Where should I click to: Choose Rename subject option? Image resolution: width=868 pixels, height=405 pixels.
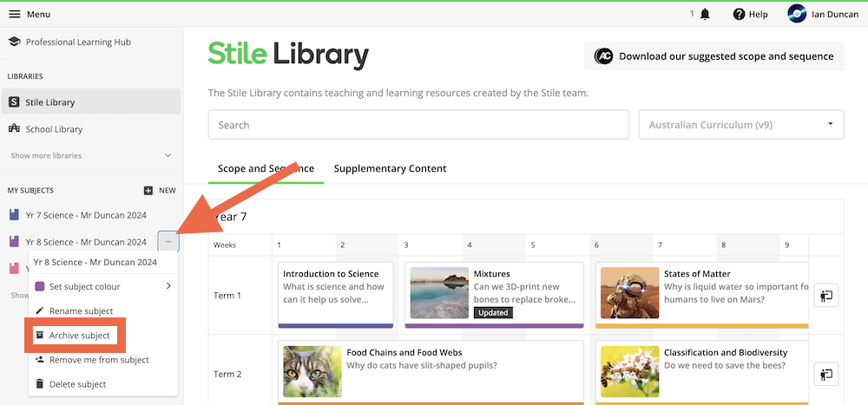click(x=81, y=311)
